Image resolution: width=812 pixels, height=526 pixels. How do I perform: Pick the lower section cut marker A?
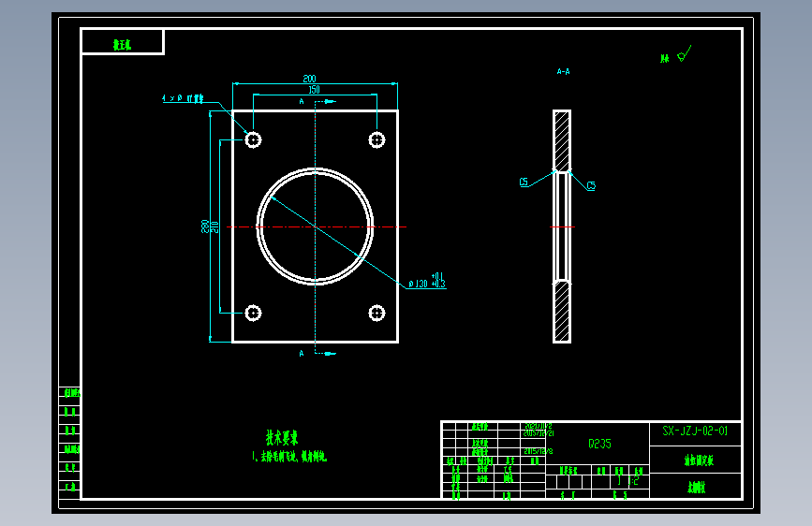point(302,353)
